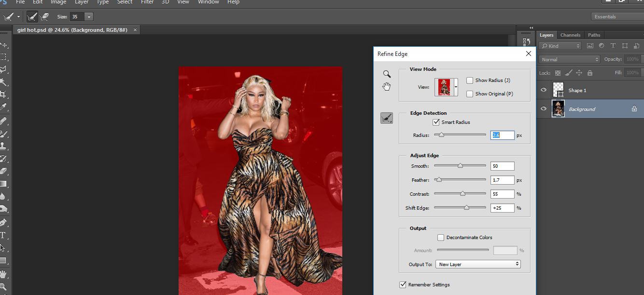Open the Output To dropdown
The width and height of the screenshot is (644, 295).
[x=477, y=264]
